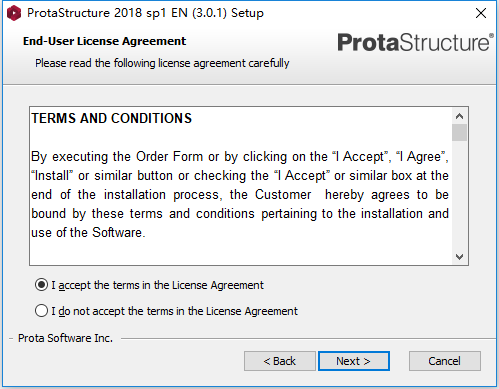Click the Prota Software Inc. footer label

point(65,338)
